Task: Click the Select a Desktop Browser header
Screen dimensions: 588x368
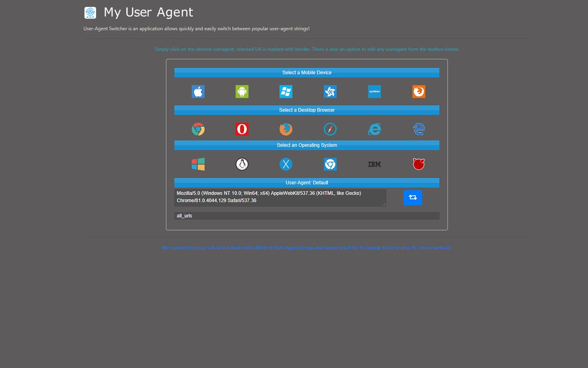Action: 307,110
